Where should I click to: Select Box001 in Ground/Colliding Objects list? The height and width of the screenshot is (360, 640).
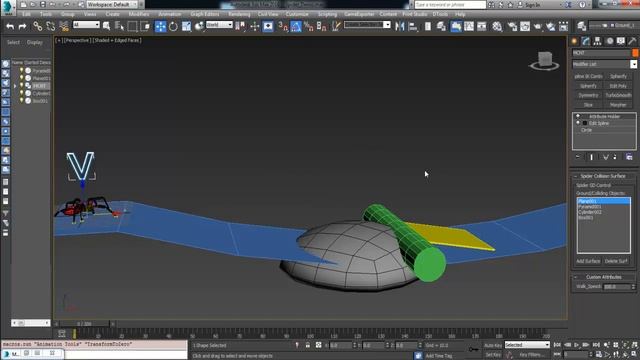[604, 218]
